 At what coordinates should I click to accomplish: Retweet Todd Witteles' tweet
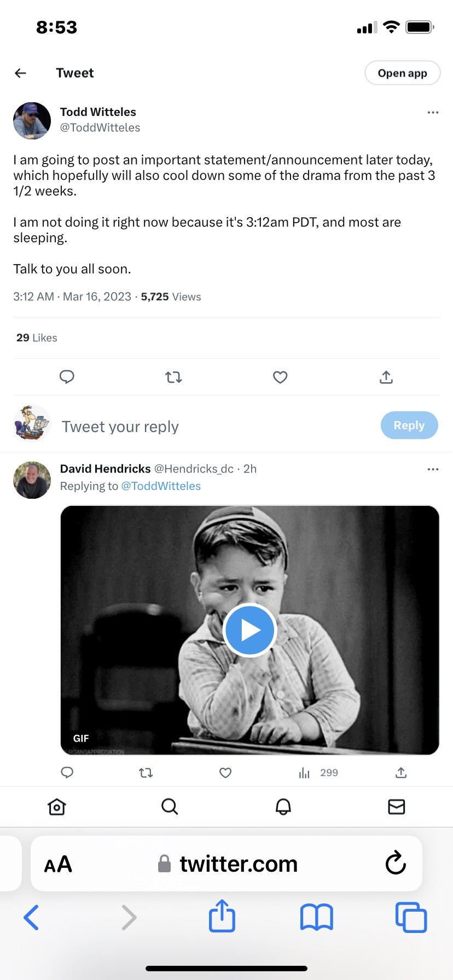[173, 377]
